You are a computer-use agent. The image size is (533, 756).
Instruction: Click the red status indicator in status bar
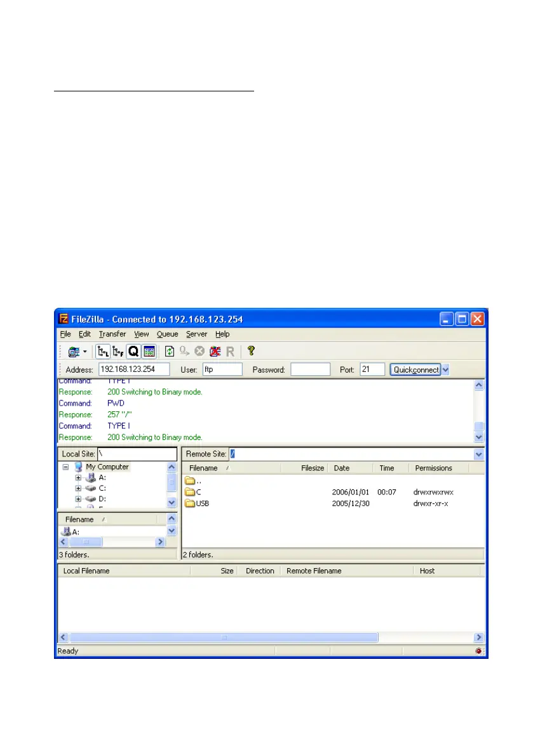click(x=478, y=651)
